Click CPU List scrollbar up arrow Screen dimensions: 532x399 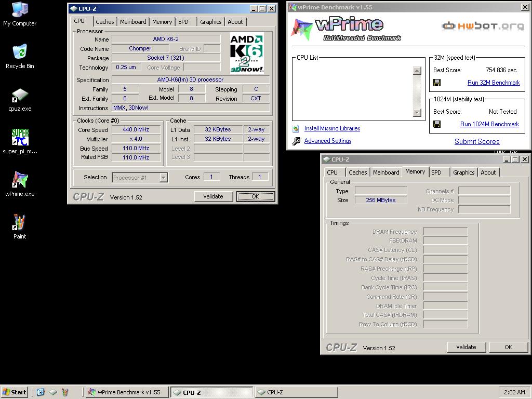tap(417, 71)
